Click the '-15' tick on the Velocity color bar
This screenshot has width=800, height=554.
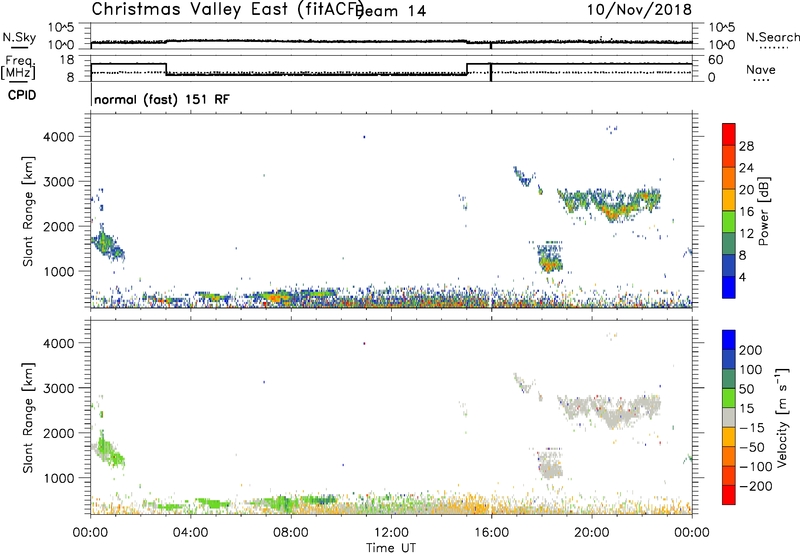[x=752, y=427]
